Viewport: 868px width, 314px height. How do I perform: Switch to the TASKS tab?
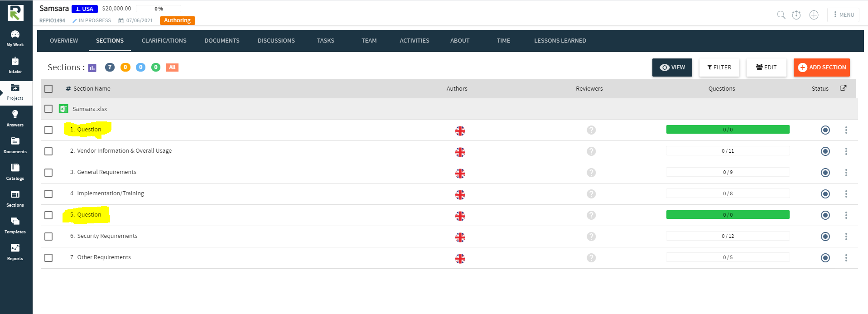(326, 41)
